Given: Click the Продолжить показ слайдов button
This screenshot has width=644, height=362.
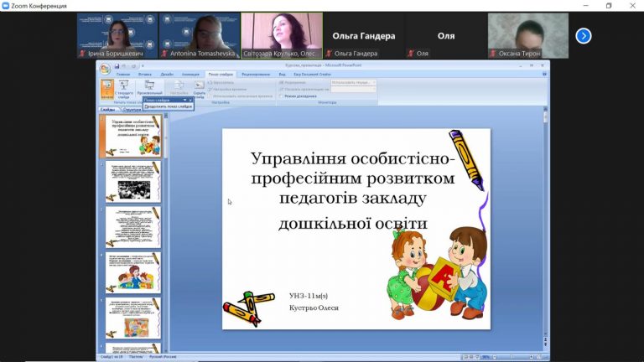Looking at the screenshot, I should point(169,106).
